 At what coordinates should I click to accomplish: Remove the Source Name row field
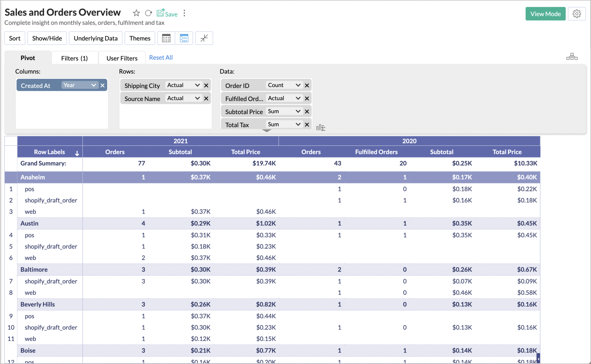(x=206, y=99)
